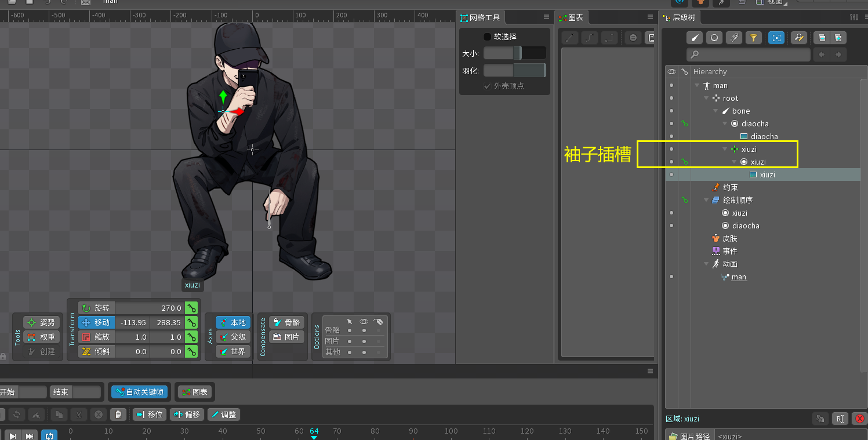The width and height of the screenshot is (868, 440).
Task: Enable the 软选择 soft selection checkbox
Action: (x=487, y=37)
